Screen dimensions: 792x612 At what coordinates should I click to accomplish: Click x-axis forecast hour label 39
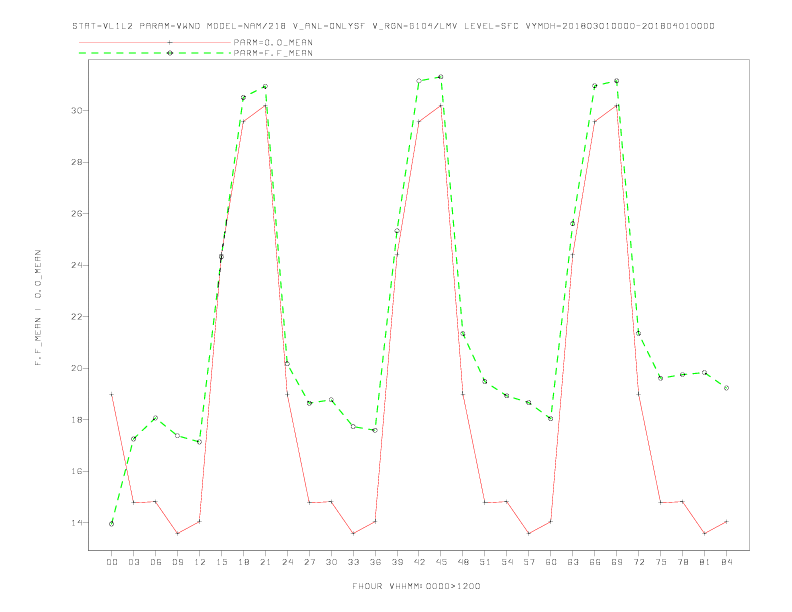(x=397, y=562)
